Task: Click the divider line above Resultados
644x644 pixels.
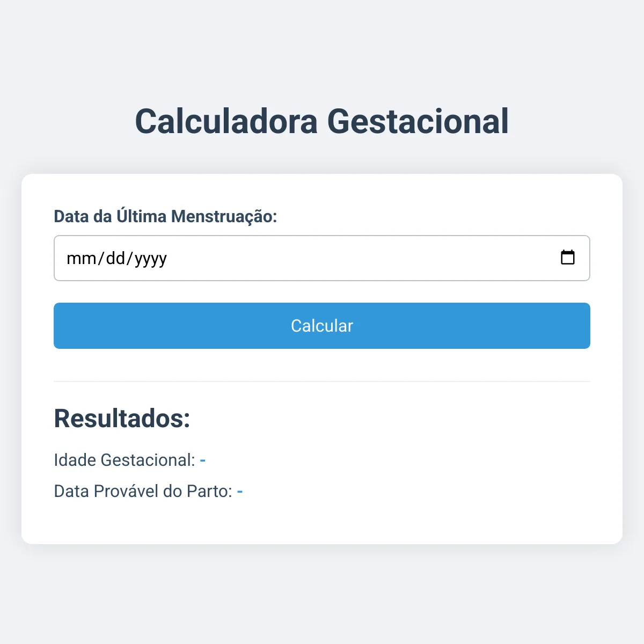Action: click(x=322, y=382)
